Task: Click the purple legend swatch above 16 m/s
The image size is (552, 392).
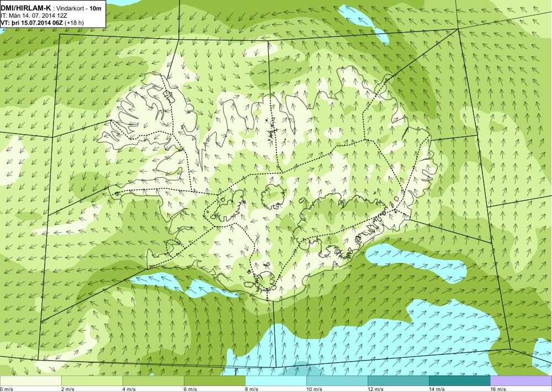Action: pyautogui.click(x=521, y=381)
